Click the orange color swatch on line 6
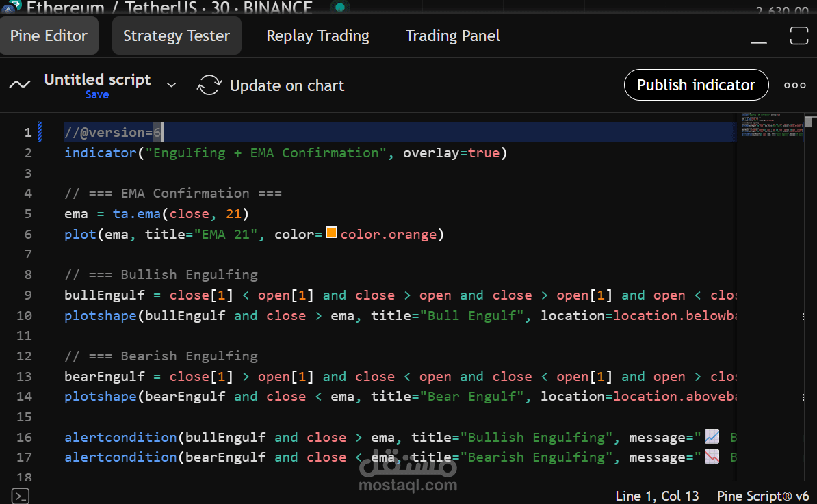 coord(331,233)
